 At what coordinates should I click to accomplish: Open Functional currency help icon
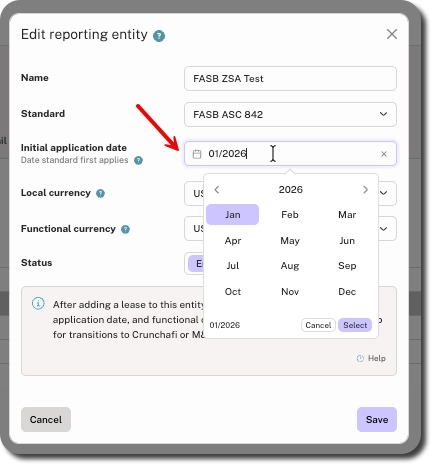click(x=125, y=229)
